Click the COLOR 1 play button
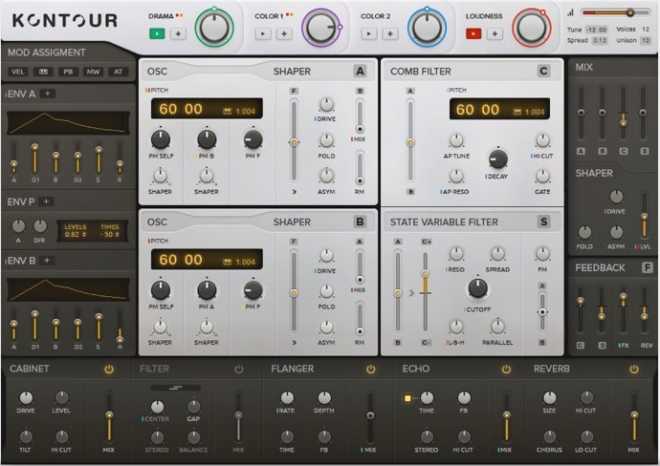660x466 pixels. tap(263, 33)
